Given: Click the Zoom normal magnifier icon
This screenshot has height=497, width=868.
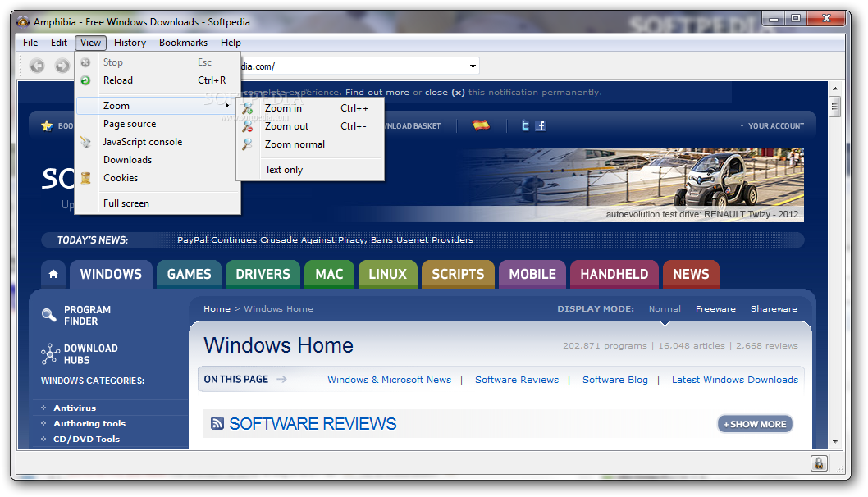Looking at the screenshot, I should [x=248, y=144].
